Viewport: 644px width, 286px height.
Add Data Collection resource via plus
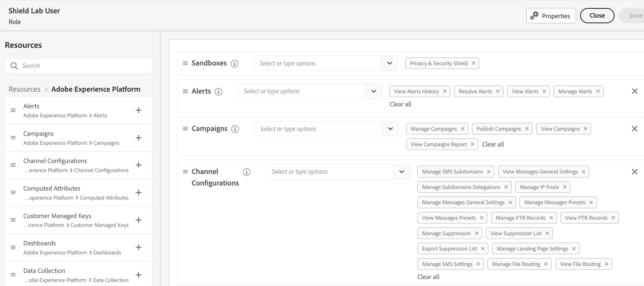(x=138, y=275)
